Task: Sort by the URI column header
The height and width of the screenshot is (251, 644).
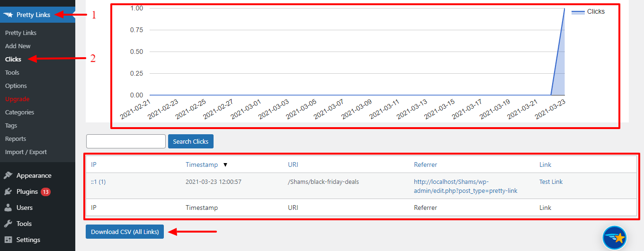Action: [293, 165]
